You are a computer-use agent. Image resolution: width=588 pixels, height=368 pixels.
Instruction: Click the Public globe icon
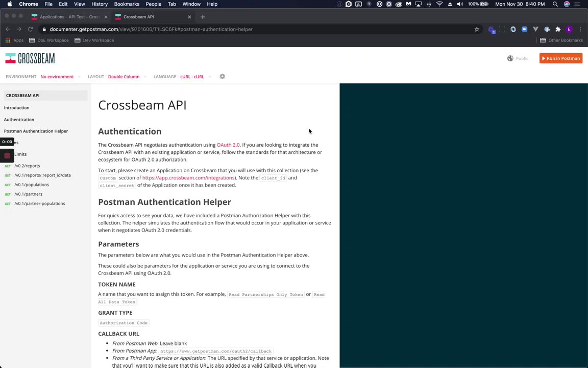[x=510, y=58]
